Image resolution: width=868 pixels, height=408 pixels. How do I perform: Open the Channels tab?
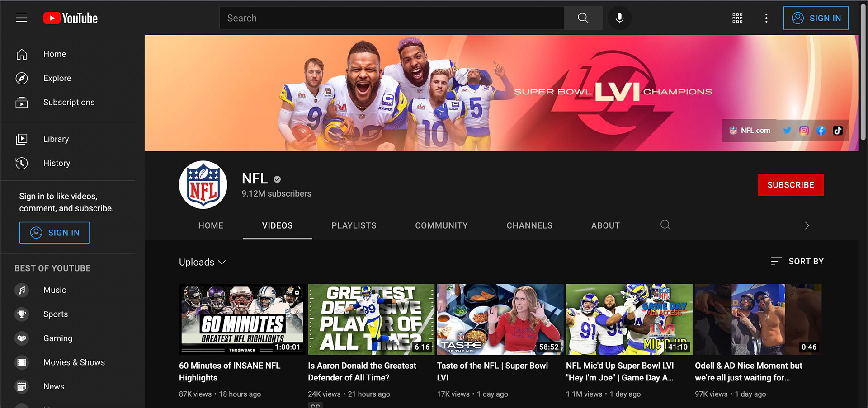point(529,225)
